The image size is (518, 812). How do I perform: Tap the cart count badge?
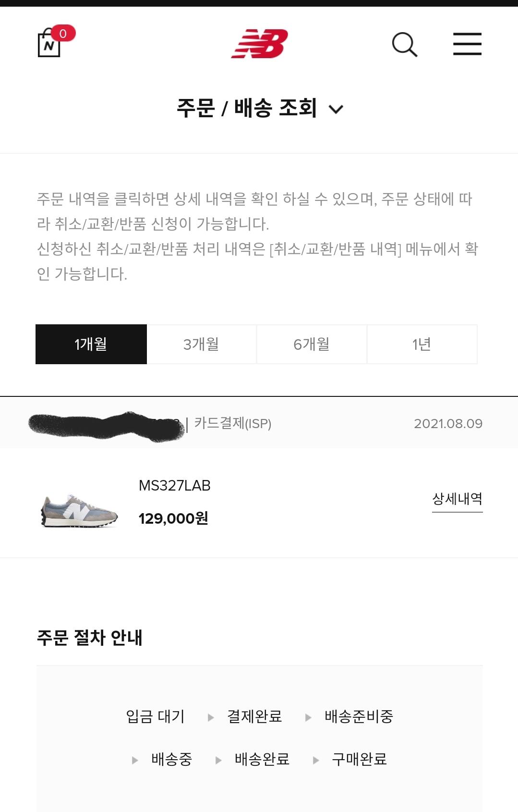63,33
